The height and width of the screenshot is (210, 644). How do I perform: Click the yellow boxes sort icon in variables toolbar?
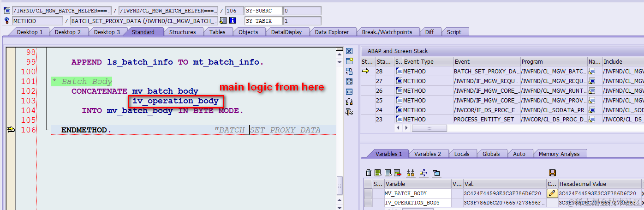(x=411, y=173)
